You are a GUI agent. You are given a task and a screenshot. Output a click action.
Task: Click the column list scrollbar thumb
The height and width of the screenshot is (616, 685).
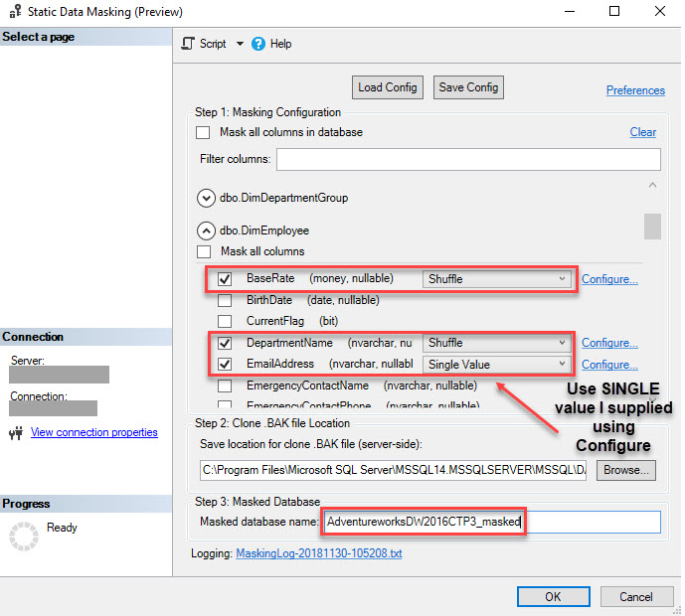pyautogui.click(x=652, y=227)
